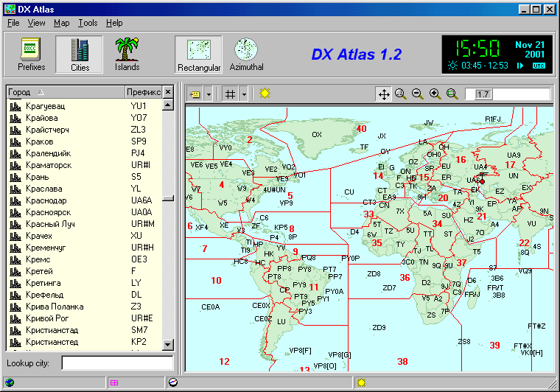
Task: Sort by the Город column header
Action: (66, 92)
